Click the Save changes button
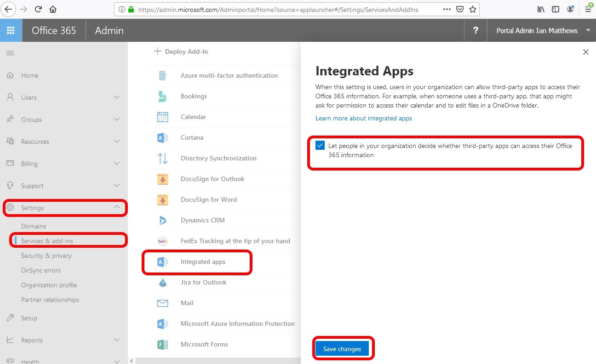The width and height of the screenshot is (596, 364). coord(342,349)
